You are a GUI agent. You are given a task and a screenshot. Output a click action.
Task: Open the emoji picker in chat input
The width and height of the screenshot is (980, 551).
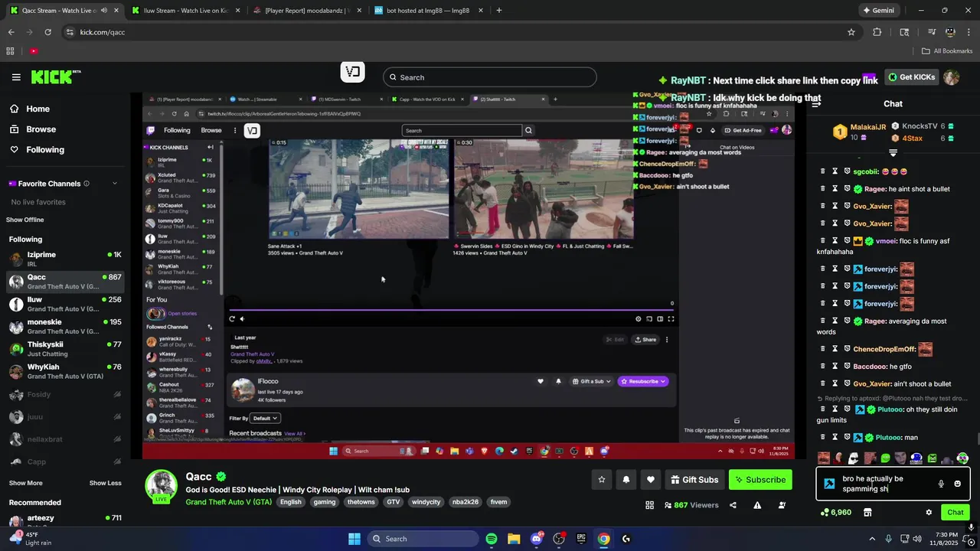[957, 484]
